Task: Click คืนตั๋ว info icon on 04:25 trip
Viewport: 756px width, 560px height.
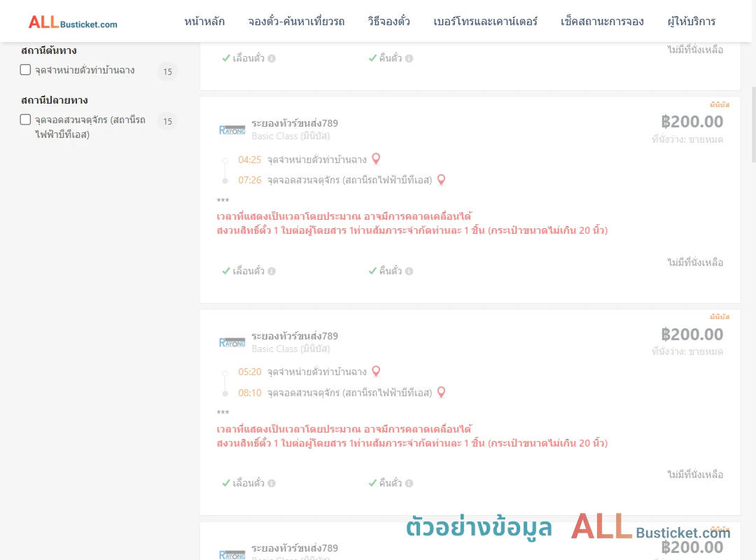Action: pyautogui.click(x=409, y=271)
